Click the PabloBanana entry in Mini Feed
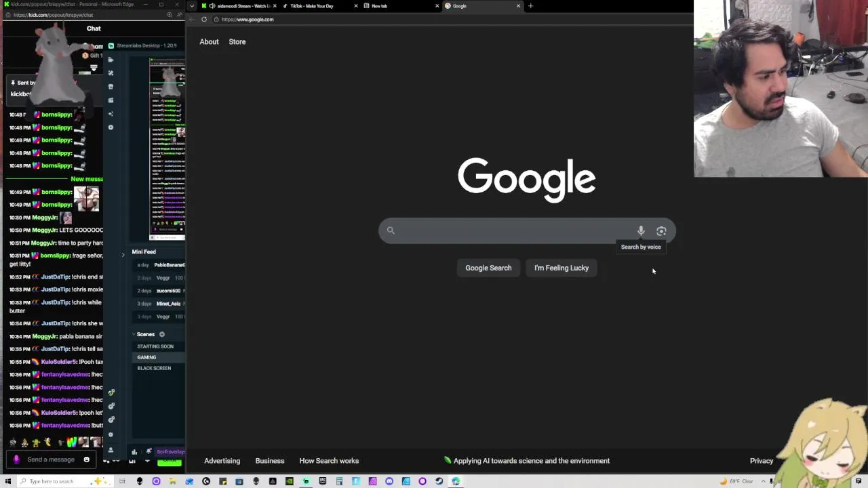Image resolution: width=868 pixels, height=488 pixels. coord(161,265)
